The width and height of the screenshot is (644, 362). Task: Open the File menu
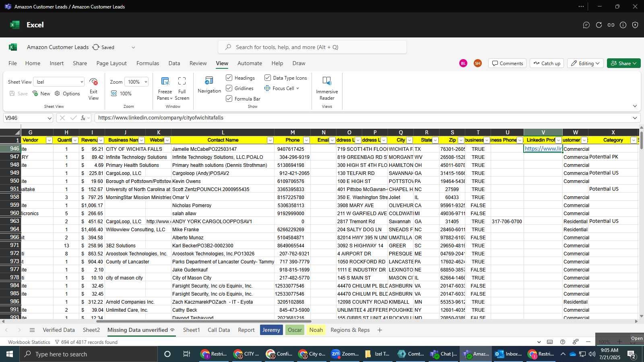(x=13, y=63)
